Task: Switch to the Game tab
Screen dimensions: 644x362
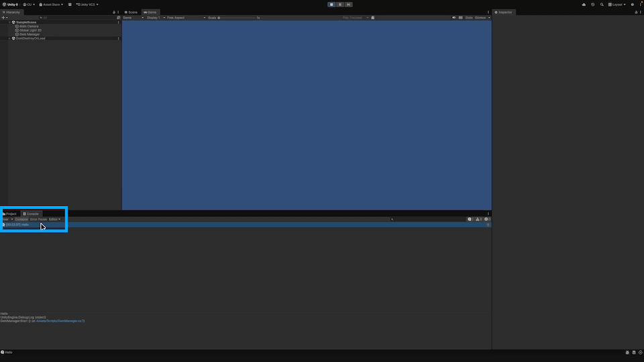Action: 150,12
